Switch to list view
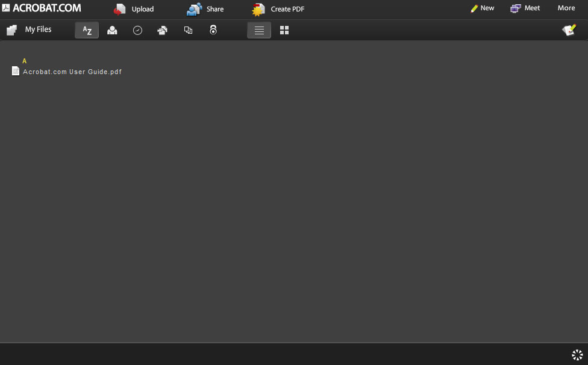The width and height of the screenshot is (588, 365). 259,30
